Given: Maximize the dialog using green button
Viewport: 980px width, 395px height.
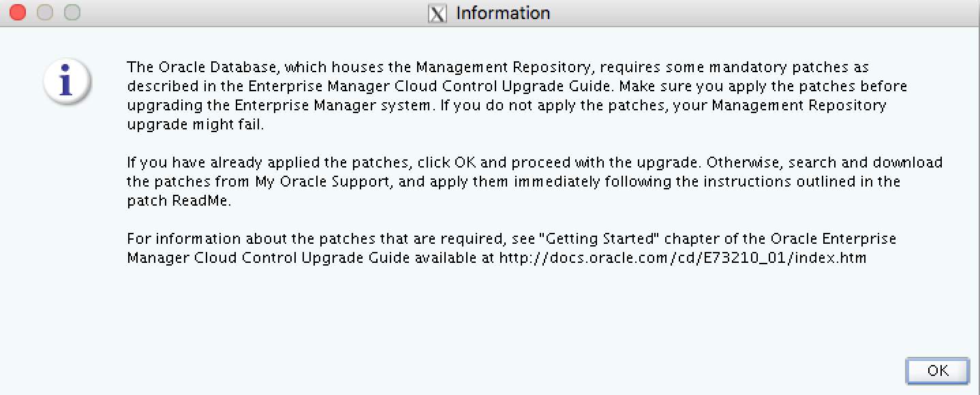Looking at the screenshot, I should (x=71, y=13).
